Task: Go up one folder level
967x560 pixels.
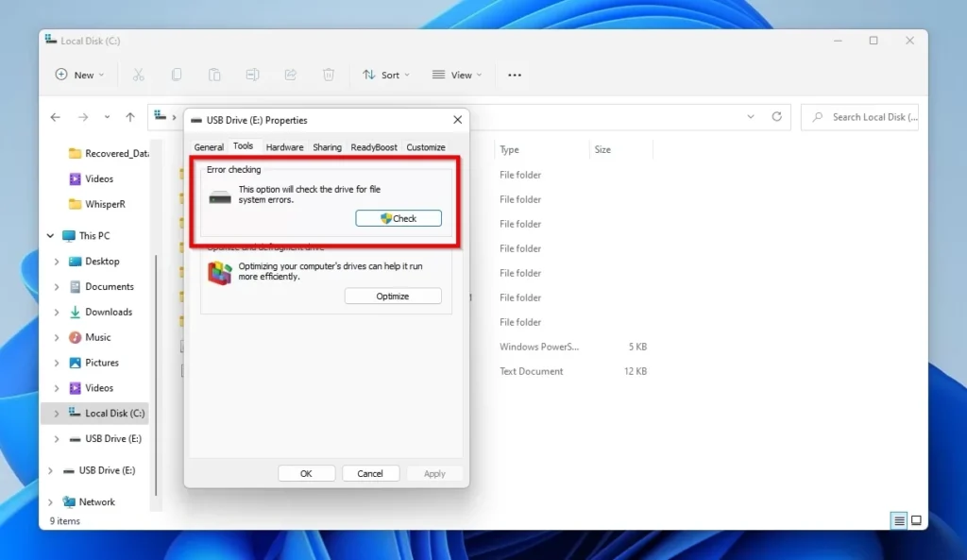Action: point(130,117)
